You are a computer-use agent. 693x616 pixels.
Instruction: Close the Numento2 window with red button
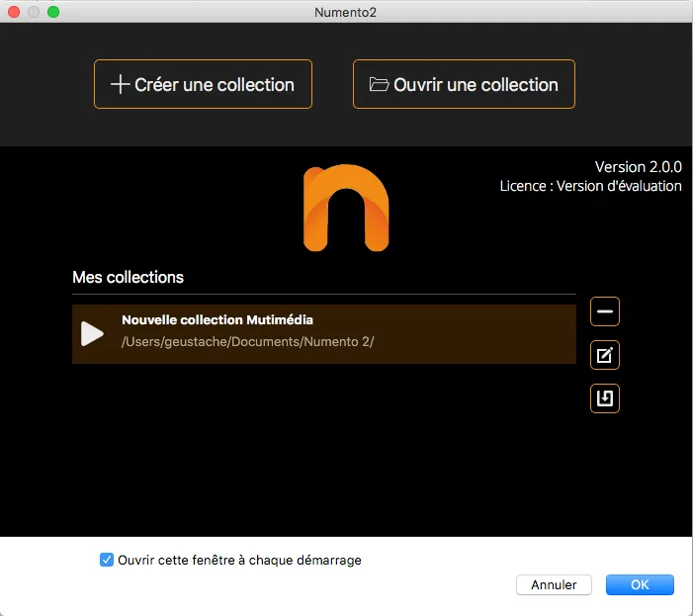point(14,12)
